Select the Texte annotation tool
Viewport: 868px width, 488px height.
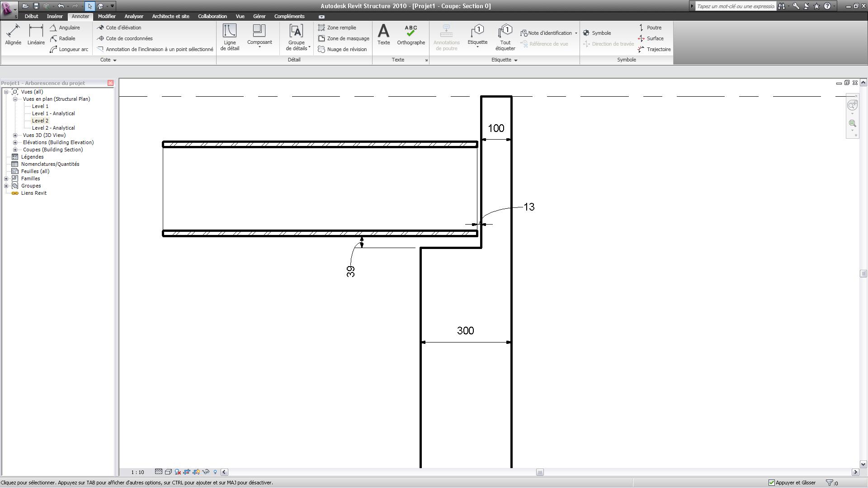383,35
